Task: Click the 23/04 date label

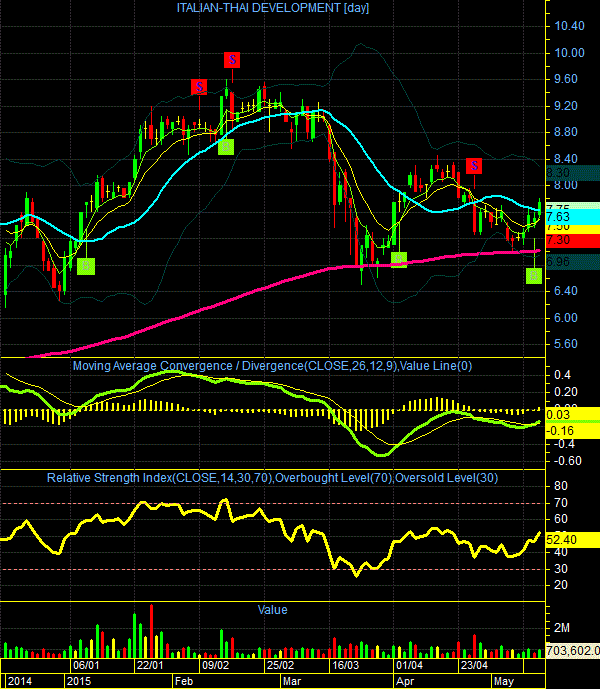Action: coord(474,665)
